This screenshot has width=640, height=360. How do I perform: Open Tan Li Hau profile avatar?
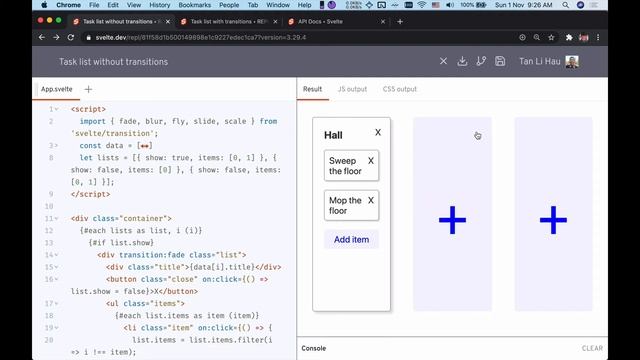click(572, 62)
